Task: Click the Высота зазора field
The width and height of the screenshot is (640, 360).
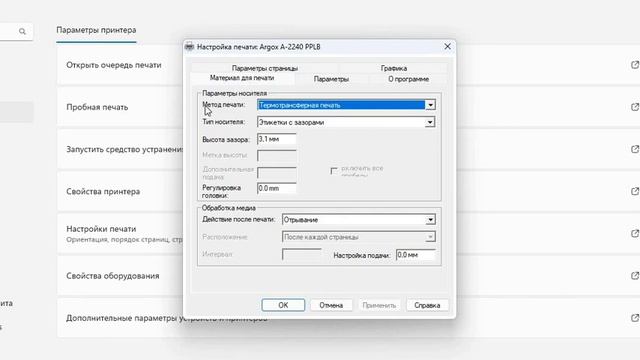Action: [x=277, y=139]
